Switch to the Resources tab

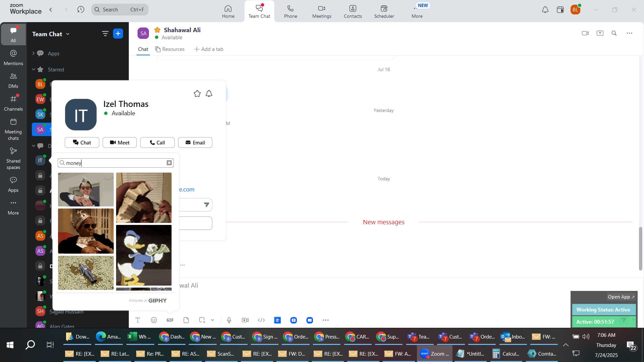click(x=170, y=49)
